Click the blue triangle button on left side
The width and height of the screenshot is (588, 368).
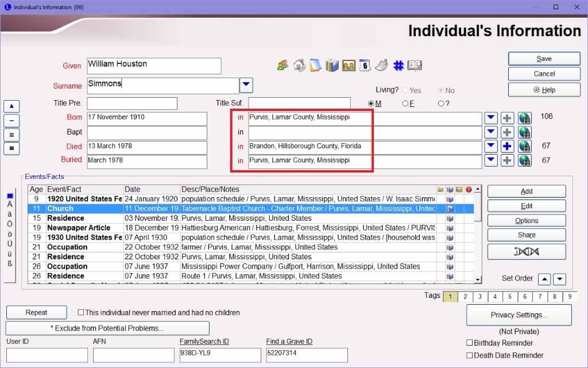pyautogui.click(x=11, y=106)
